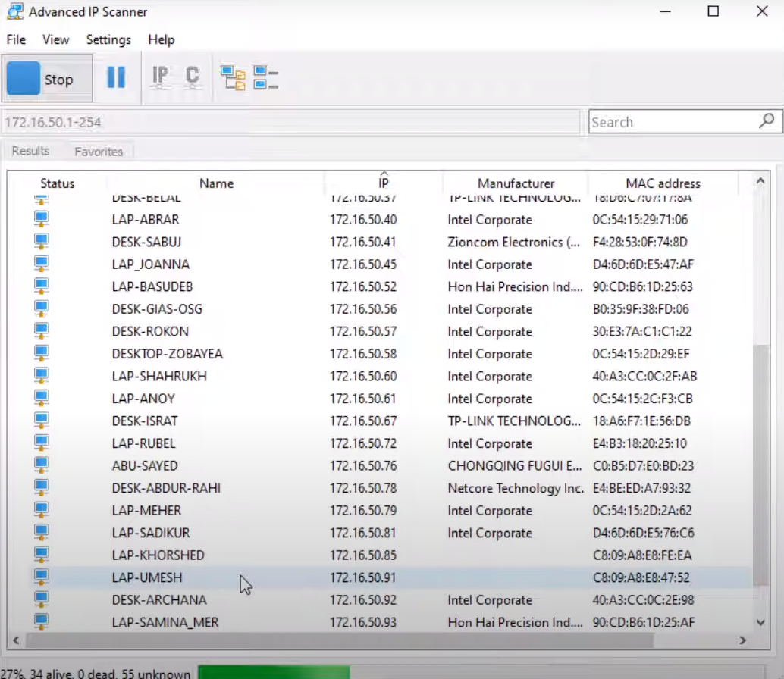The height and width of the screenshot is (679, 784).
Task: Click the computer icon for LAP-BASUDEB
Action: (x=42, y=286)
